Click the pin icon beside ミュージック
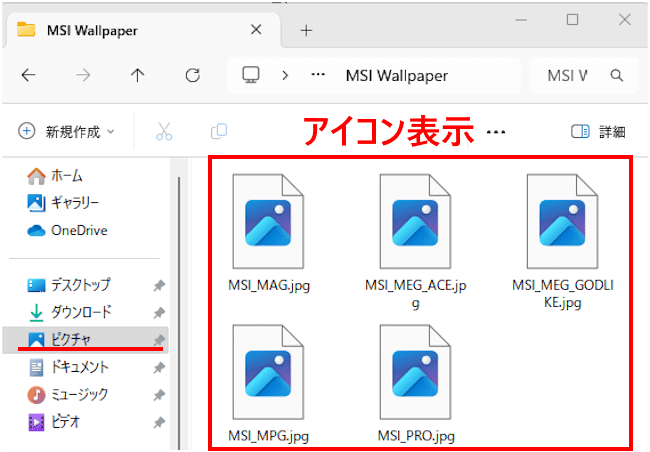Image resolution: width=650 pixels, height=452 pixels. click(159, 395)
